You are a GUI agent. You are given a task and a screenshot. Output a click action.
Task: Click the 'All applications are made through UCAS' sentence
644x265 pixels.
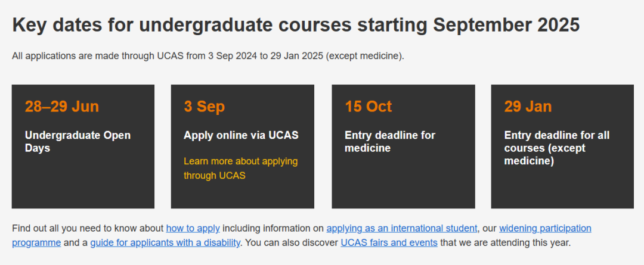coord(208,56)
